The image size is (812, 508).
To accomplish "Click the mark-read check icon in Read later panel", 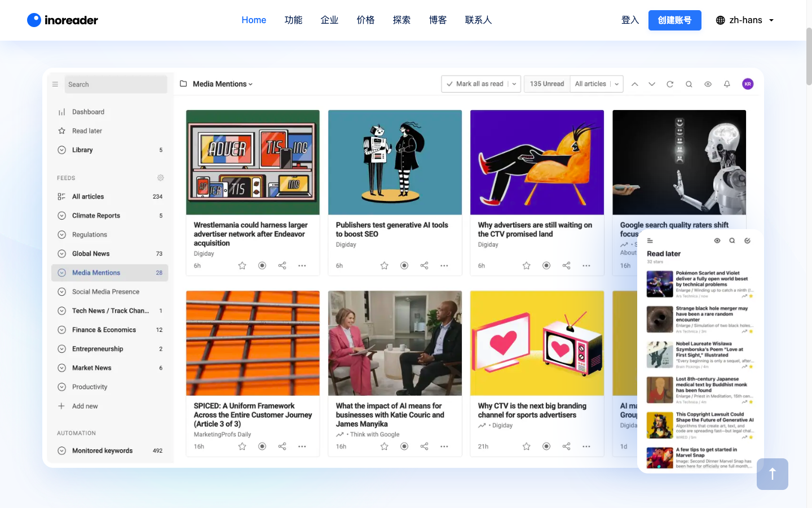I will [747, 240].
